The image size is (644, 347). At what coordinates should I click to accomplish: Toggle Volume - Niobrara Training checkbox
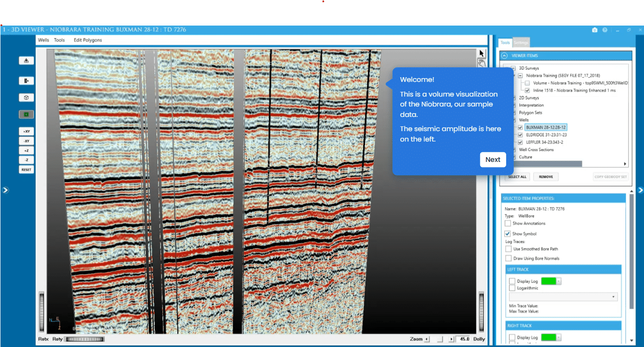[527, 83]
